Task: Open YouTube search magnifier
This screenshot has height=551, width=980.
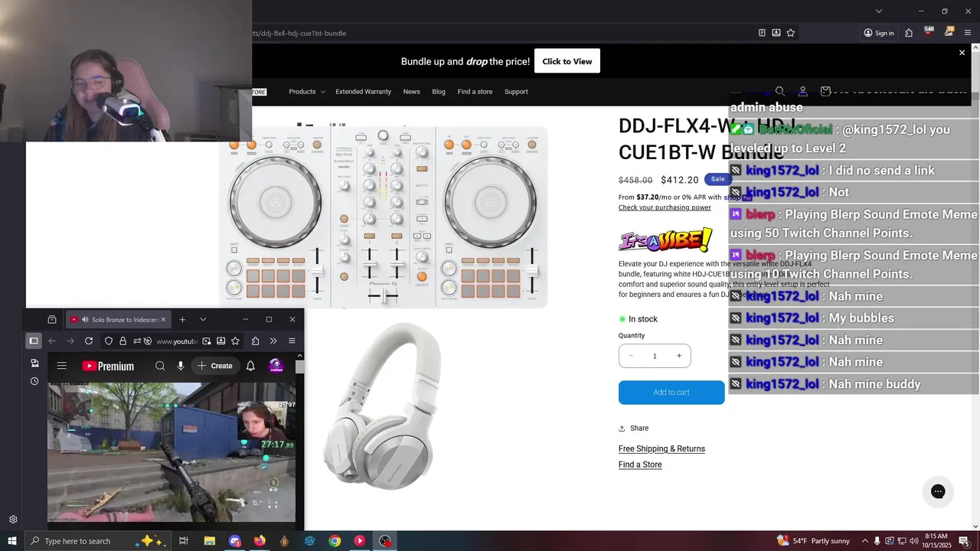Action: coord(160,366)
